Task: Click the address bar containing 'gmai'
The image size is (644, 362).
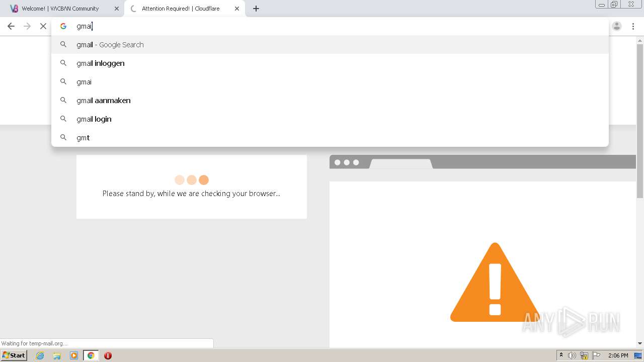Action: pos(330,26)
